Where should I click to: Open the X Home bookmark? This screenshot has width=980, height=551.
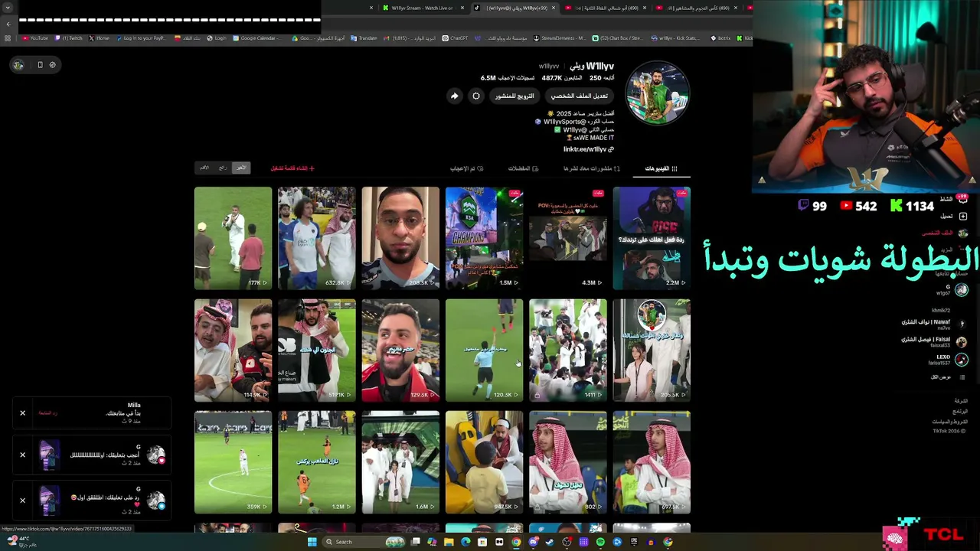99,38
